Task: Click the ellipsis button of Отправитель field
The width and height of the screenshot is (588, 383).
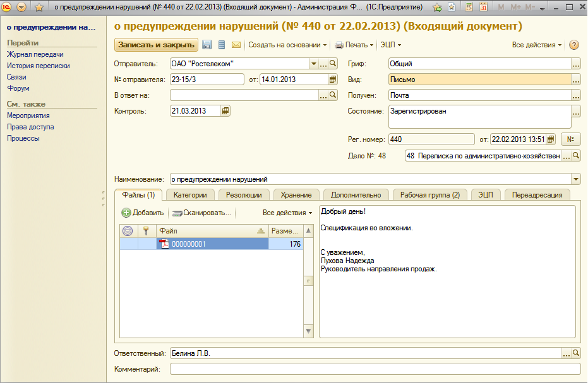Action: pyautogui.click(x=323, y=64)
